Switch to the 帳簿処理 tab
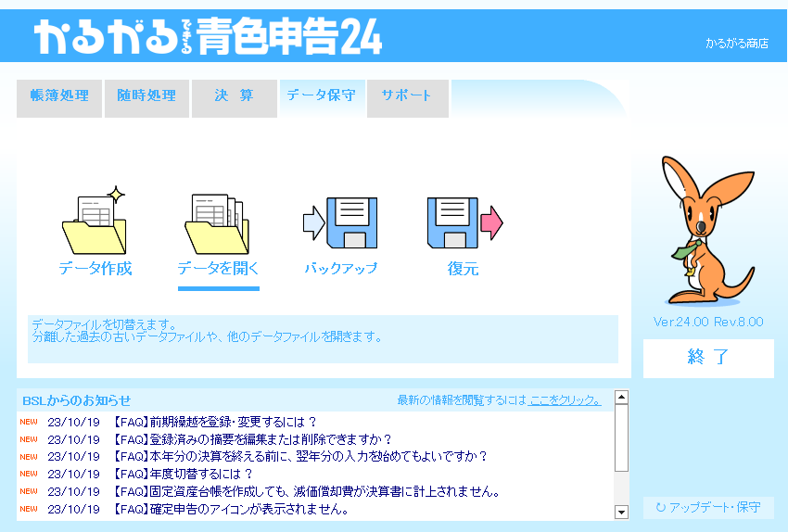This screenshot has height=532, width=788. tap(59, 98)
